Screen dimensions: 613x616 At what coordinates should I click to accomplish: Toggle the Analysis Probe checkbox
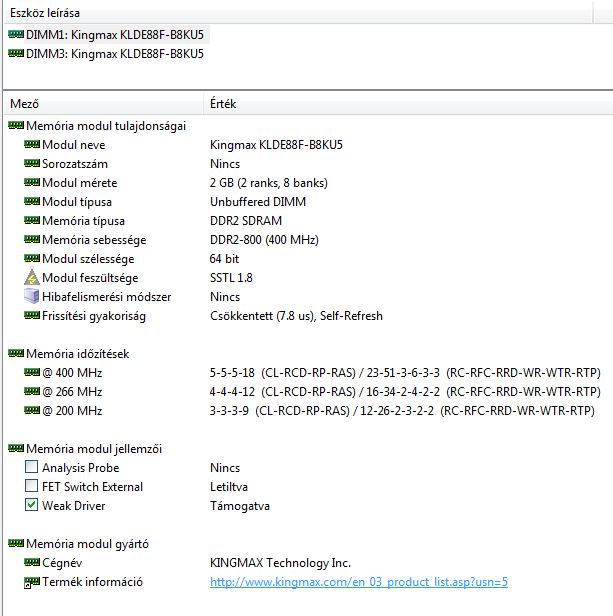tap(31, 467)
